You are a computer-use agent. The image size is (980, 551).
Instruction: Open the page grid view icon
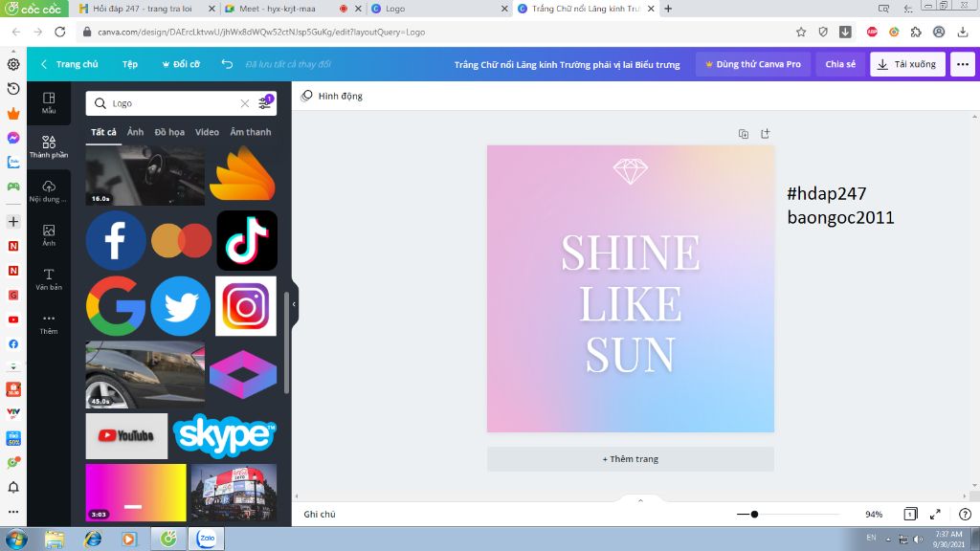[910, 514]
